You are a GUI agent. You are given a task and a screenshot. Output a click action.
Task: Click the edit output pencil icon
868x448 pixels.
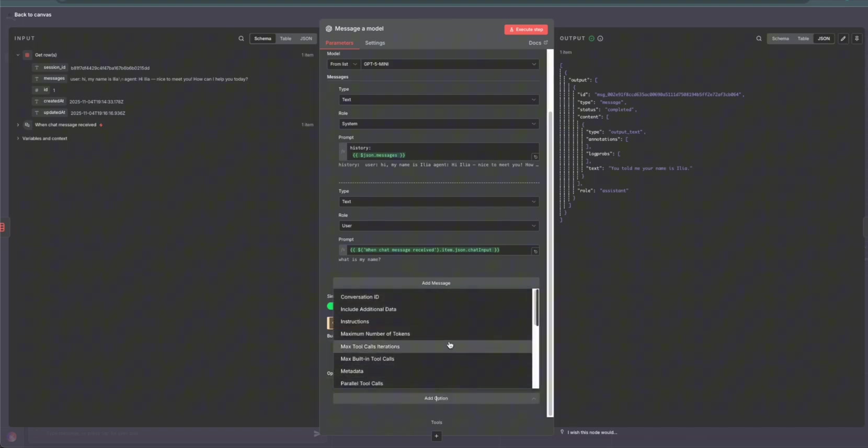click(x=843, y=39)
